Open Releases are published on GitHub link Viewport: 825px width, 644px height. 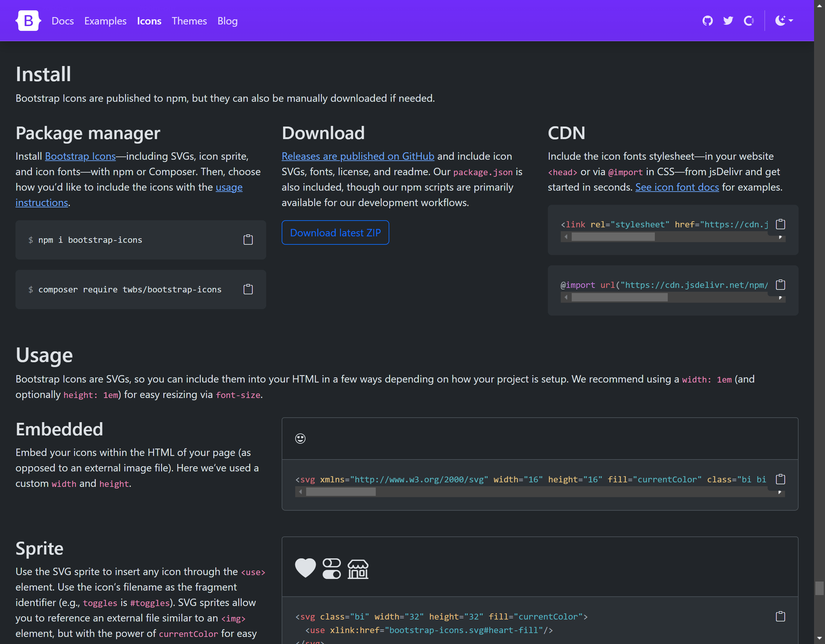tap(358, 156)
